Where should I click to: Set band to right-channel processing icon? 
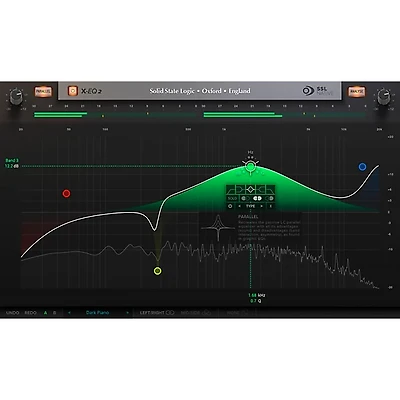270,198
